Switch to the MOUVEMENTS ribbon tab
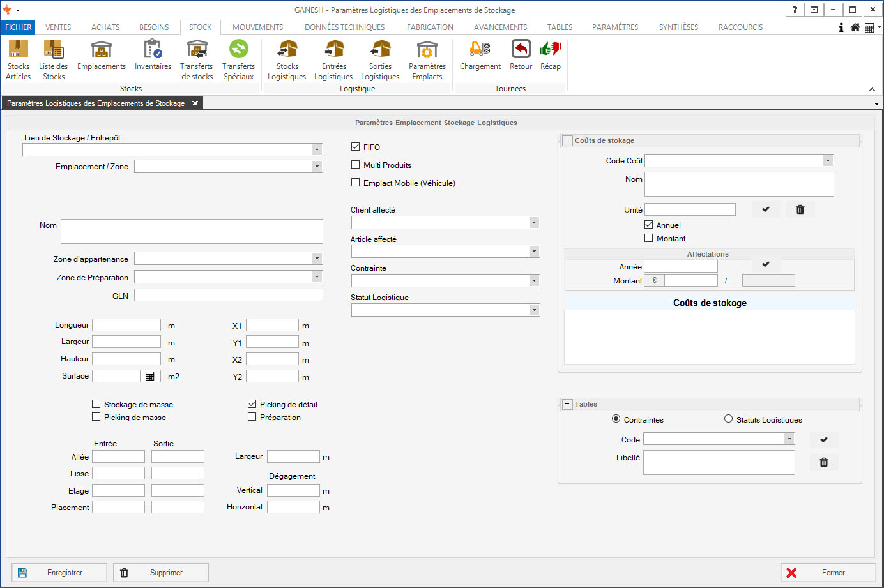 [257, 27]
